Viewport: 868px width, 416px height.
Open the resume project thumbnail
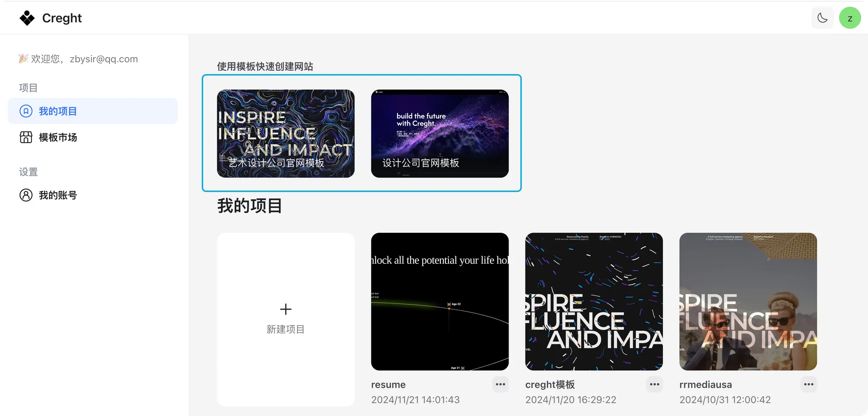(x=440, y=302)
